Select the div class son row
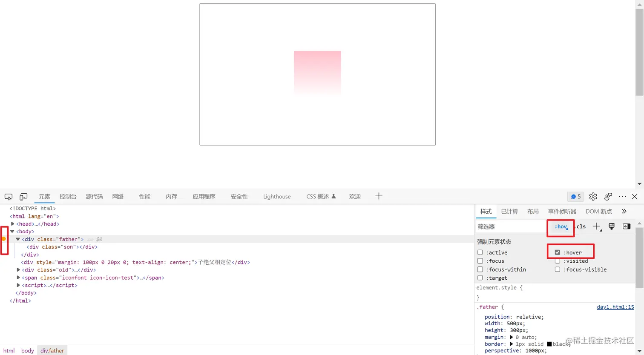 (62, 247)
